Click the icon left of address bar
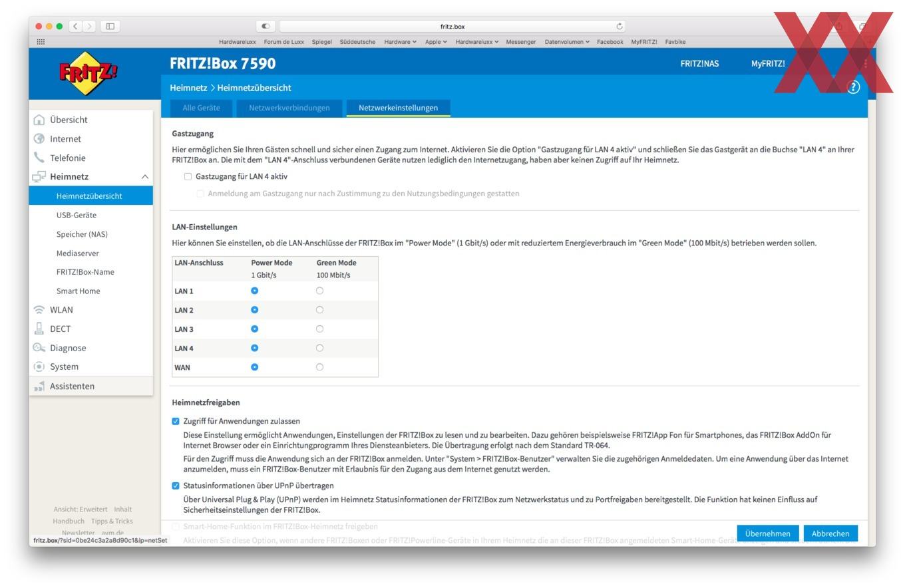Screen dimensions: 905x588 click(x=266, y=27)
